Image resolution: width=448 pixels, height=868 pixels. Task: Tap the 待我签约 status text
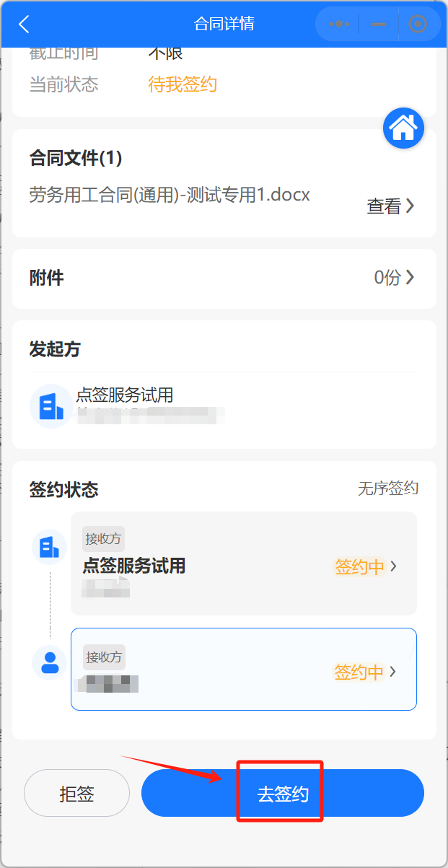(x=183, y=84)
